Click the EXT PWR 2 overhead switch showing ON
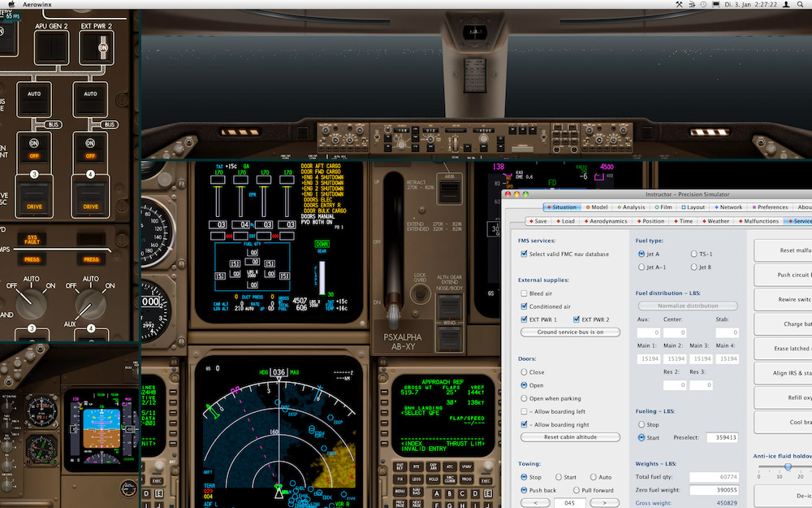The width and height of the screenshot is (812, 508). tap(97, 48)
